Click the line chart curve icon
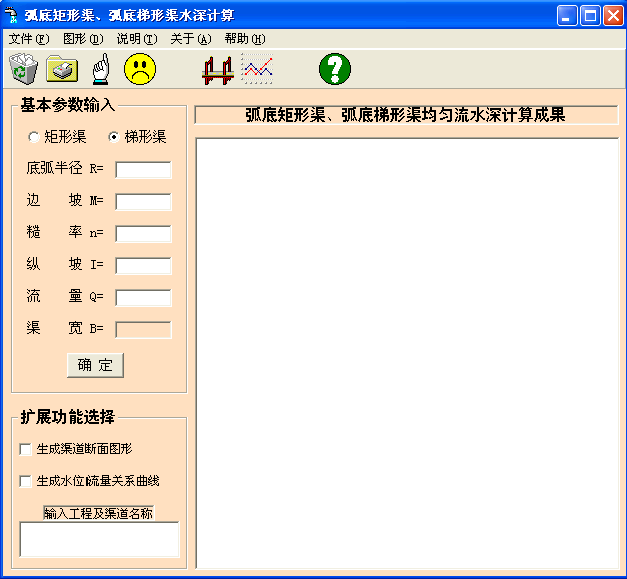This screenshot has width=627, height=579. point(258,69)
